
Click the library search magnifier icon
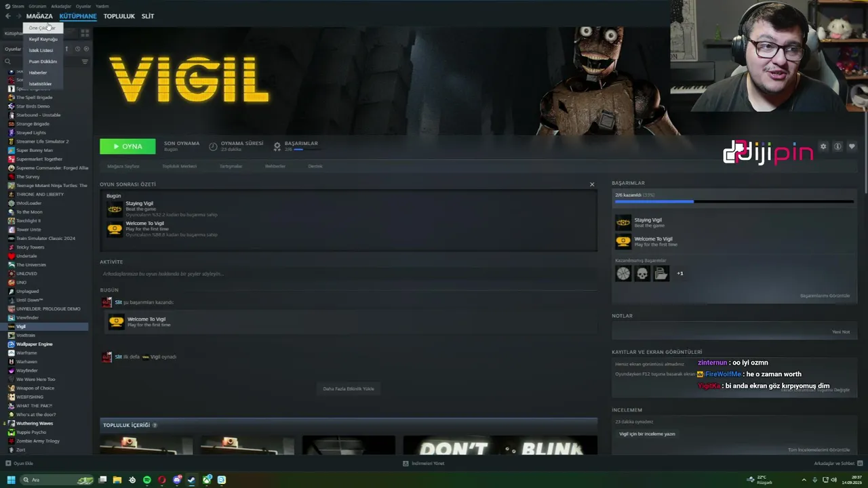(x=8, y=62)
